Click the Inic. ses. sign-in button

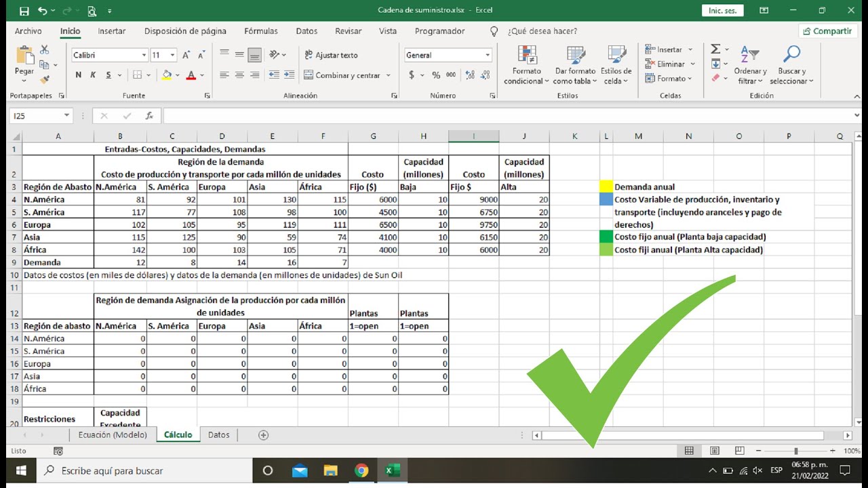pos(723,11)
